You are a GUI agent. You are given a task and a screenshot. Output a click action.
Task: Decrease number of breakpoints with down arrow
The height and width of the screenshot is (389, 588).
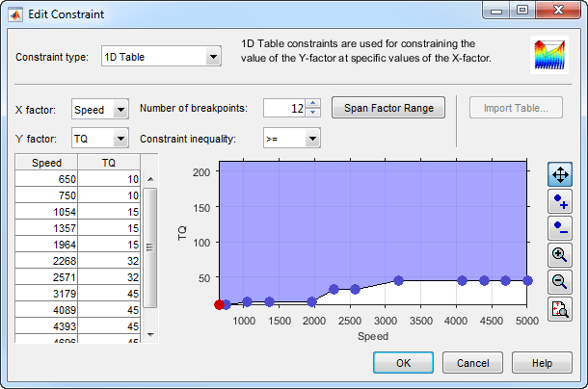(312, 113)
